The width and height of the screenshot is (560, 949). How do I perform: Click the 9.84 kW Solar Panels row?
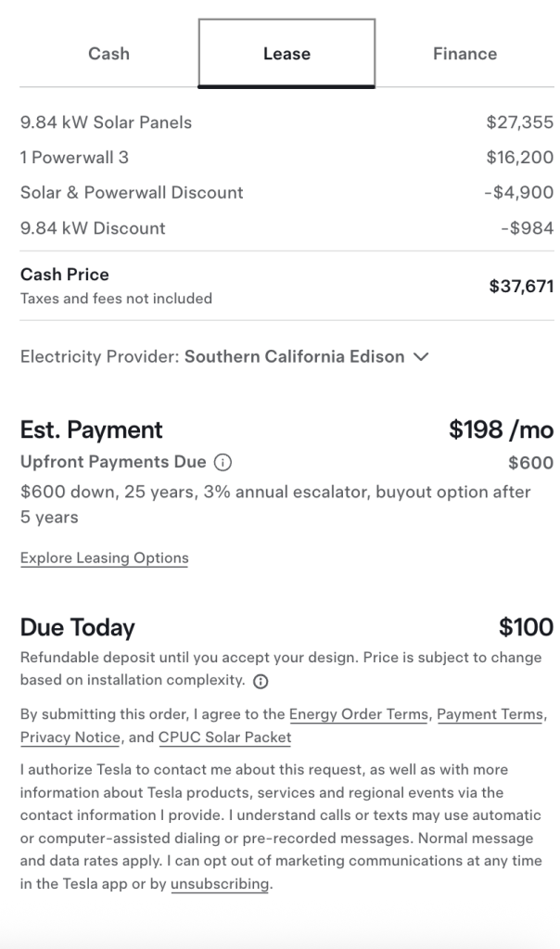coord(106,122)
